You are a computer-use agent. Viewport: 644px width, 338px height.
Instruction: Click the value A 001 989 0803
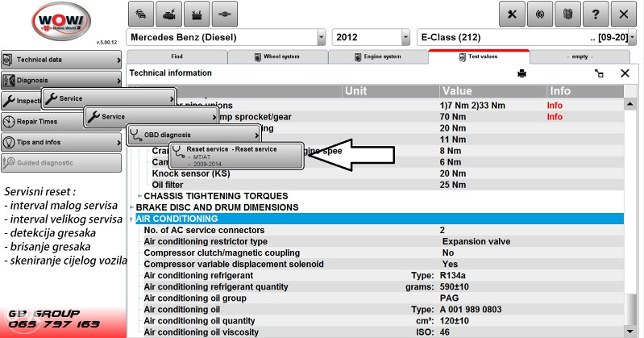pyautogui.click(x=471, y=309)
